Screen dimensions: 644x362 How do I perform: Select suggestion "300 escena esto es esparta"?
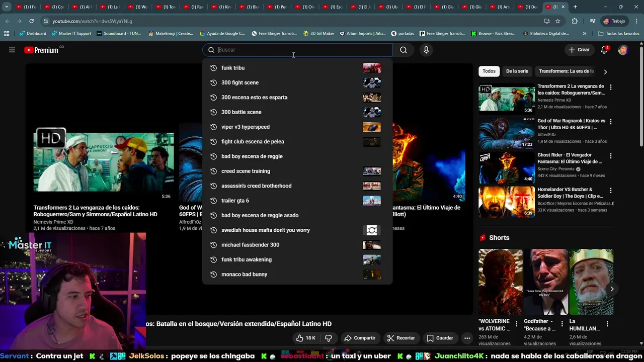pos(297,97)
